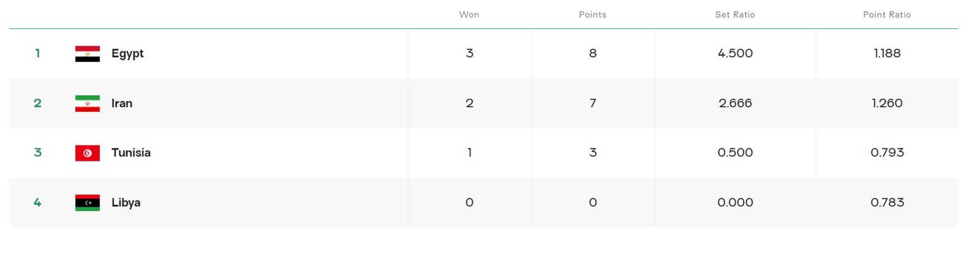The height and width of the screenshot is (257, 980).
Task: Click Egypt's set ratio 4.500
Action: pos(735,53)
